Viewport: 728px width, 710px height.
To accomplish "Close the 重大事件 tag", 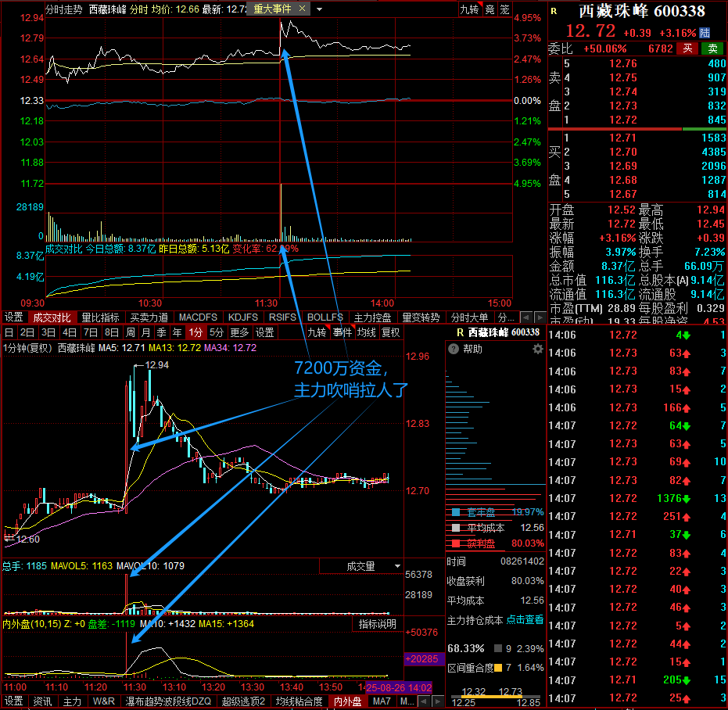I will pyautogui.click(x=303, y=9).
